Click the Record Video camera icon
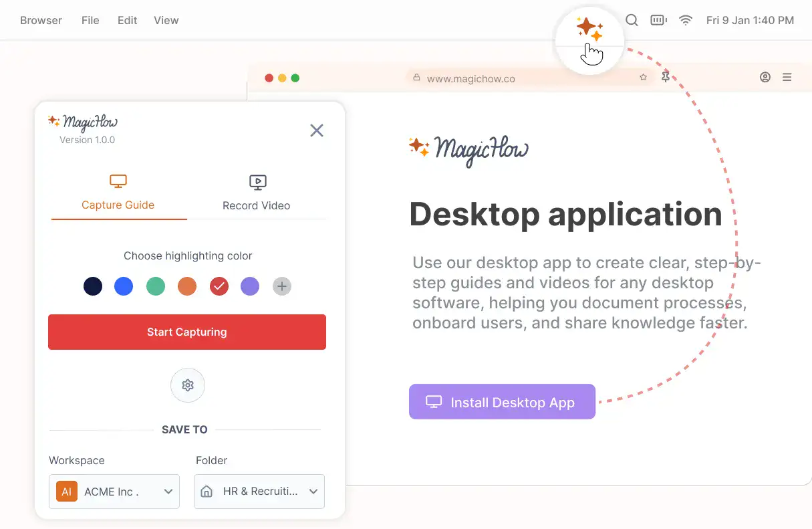 257,181
